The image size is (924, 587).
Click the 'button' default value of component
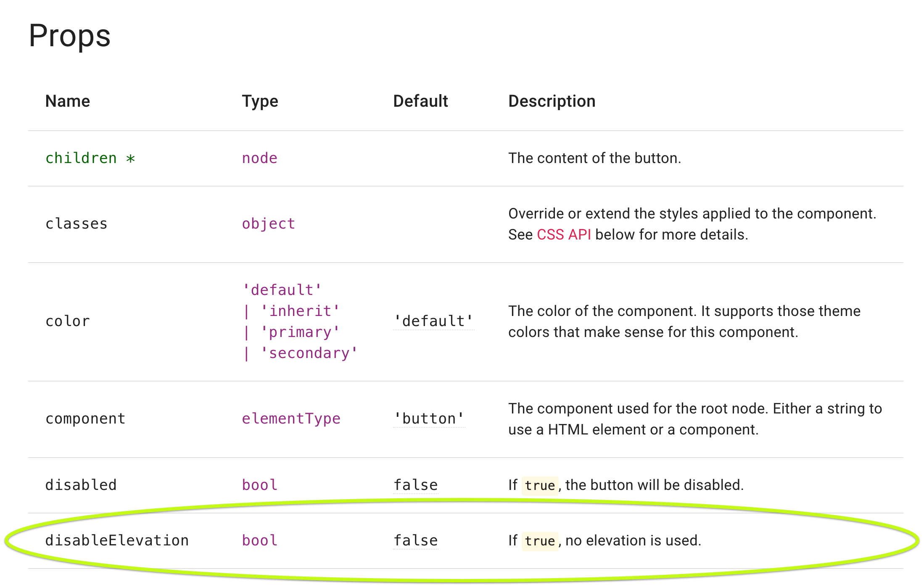(x=428, y=418)
